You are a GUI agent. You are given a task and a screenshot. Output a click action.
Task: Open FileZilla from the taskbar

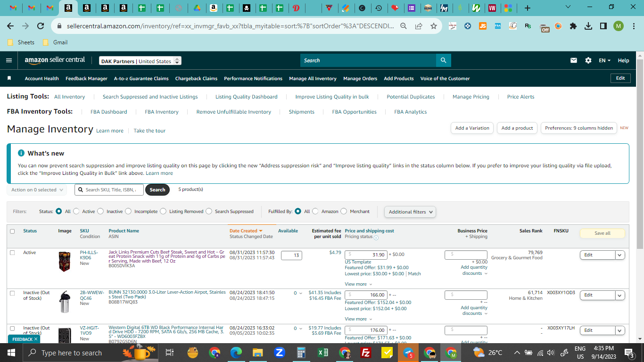click(x=366, y=353)
